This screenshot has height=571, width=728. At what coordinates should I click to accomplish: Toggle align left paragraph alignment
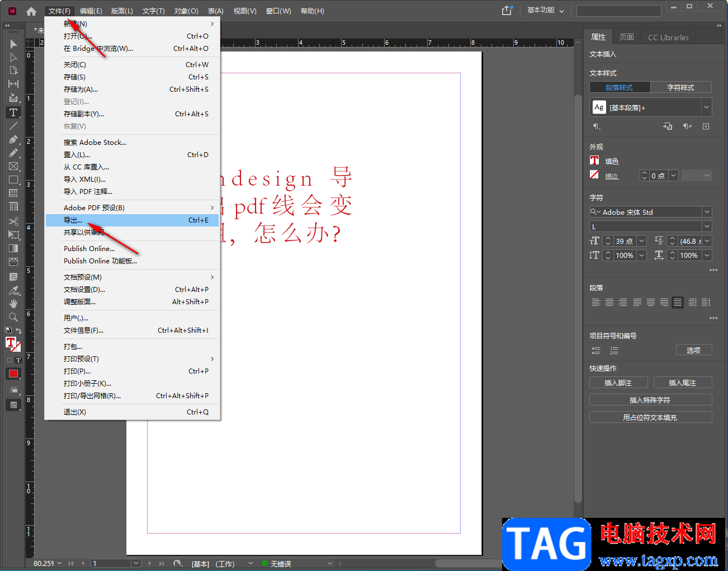tap(596, 303)
